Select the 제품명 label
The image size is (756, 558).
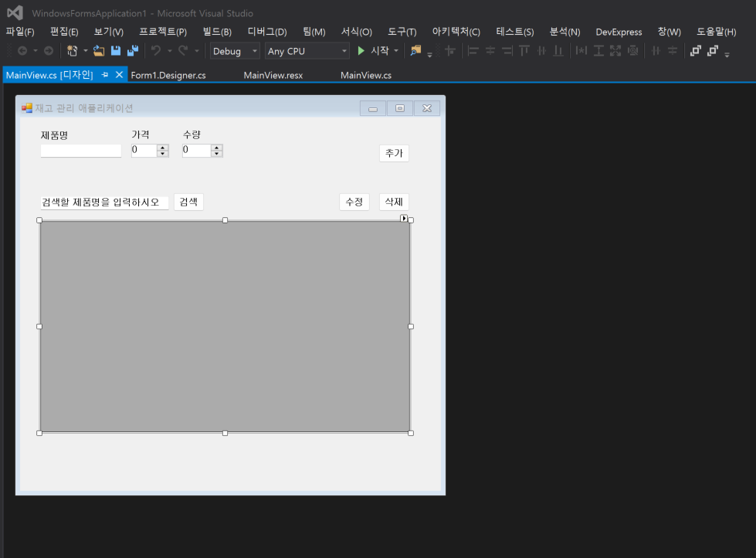(54, 135)
